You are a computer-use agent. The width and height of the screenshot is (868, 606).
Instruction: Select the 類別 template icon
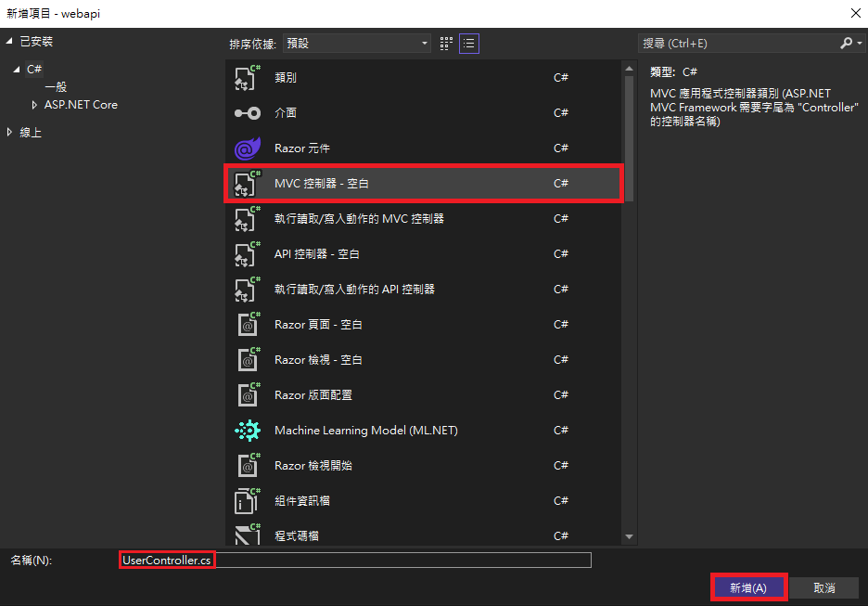(x=247, y=78)
